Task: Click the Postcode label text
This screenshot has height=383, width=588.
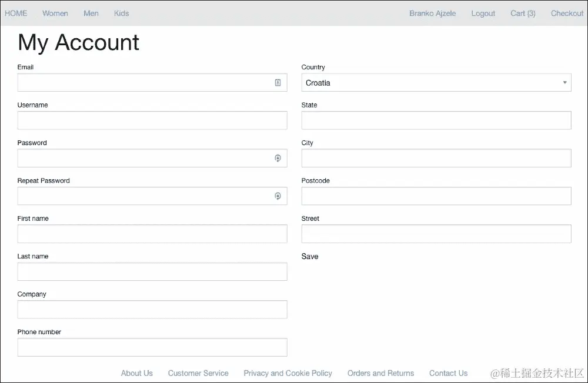Action: tap(315, 180)
